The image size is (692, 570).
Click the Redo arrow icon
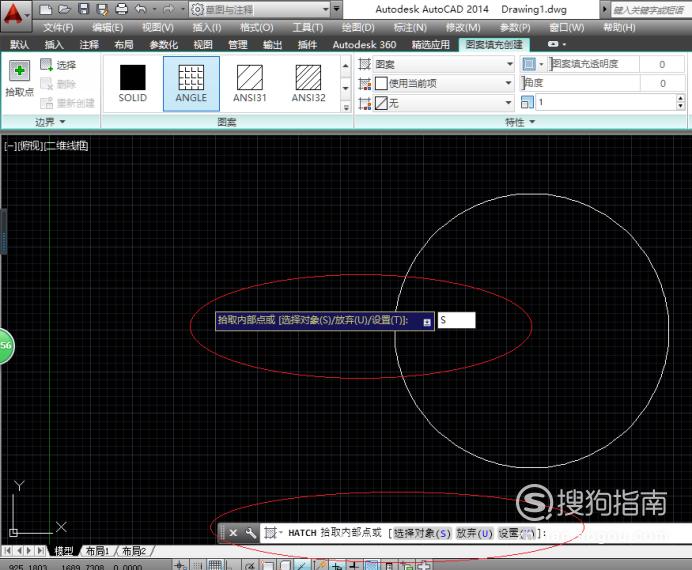point(169,9)
